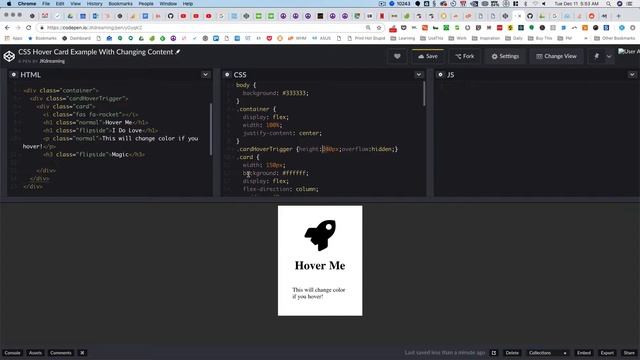This screenshot has height=360, width=640.
Task: Click the Save button
Action: click(x=428, y=56)
